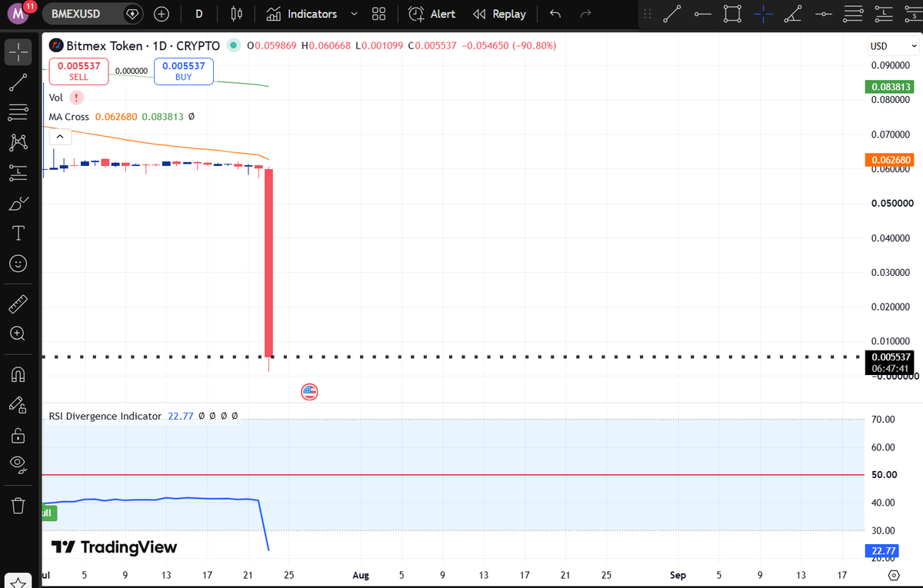Open the user profile avatar menu
The width and height of the screenshot is (923, 588).
19,14
